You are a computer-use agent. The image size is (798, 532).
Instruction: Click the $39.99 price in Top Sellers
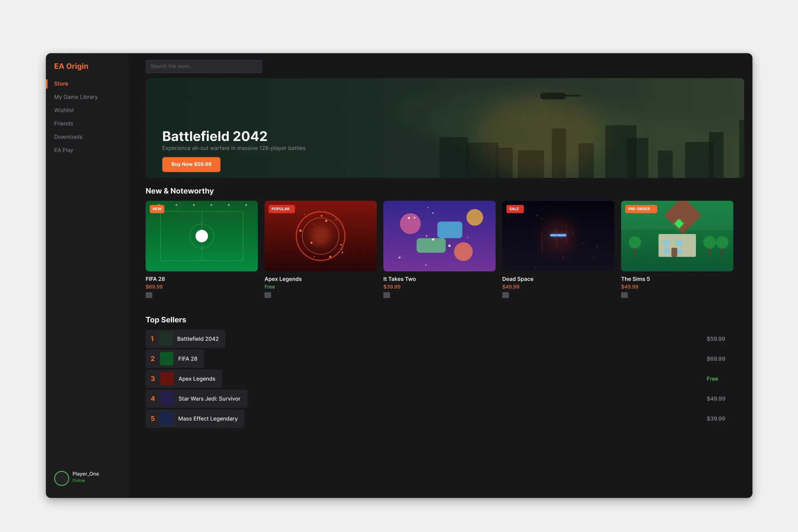[x=716, y=419]
